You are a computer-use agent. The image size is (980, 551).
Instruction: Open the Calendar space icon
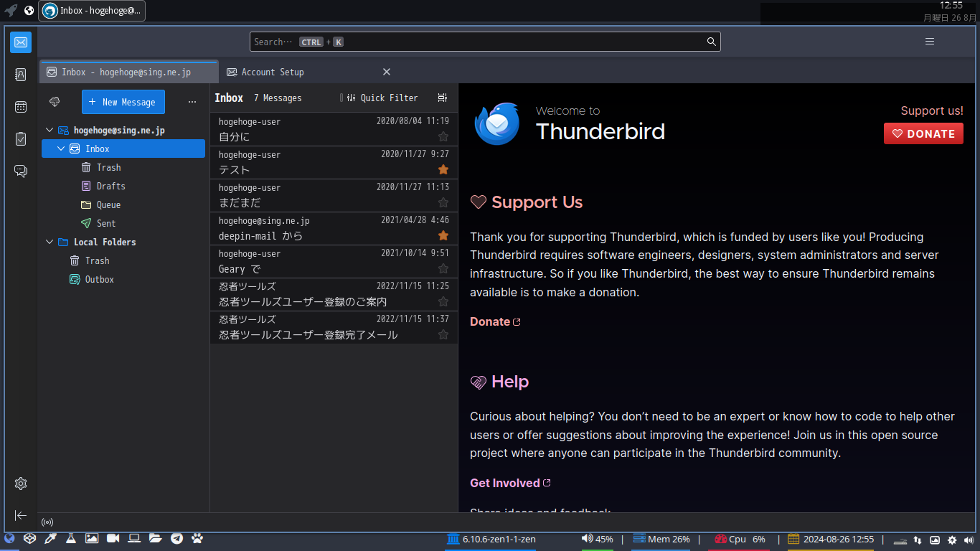(20, 106)
